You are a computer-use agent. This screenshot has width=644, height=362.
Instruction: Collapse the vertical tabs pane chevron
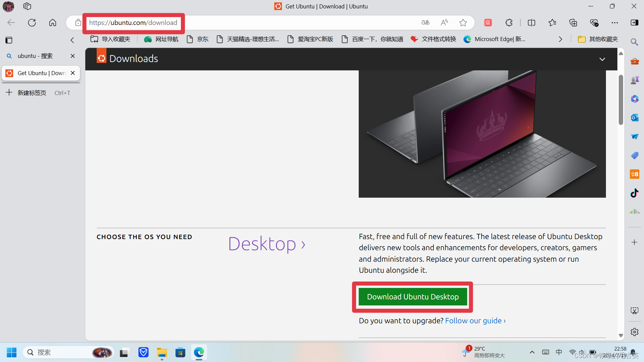(x=72, y=40)
